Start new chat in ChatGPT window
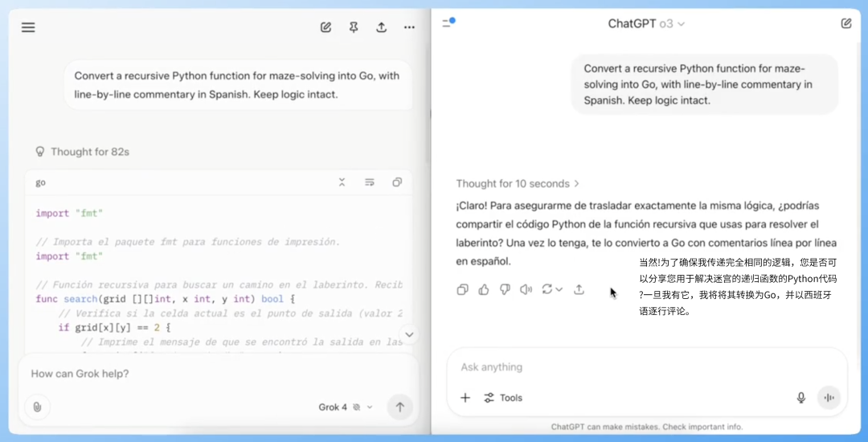Viewport: 868px width, 442px height. click(845, 23)
